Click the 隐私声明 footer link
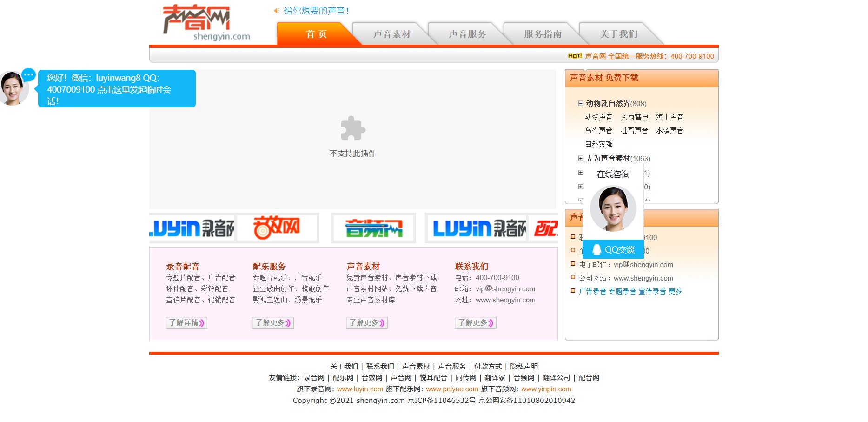 tap(524, 367)
